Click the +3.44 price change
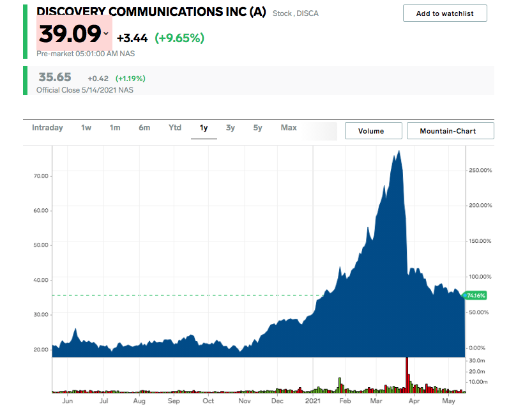Screen dimensions: 532x414 132,38
